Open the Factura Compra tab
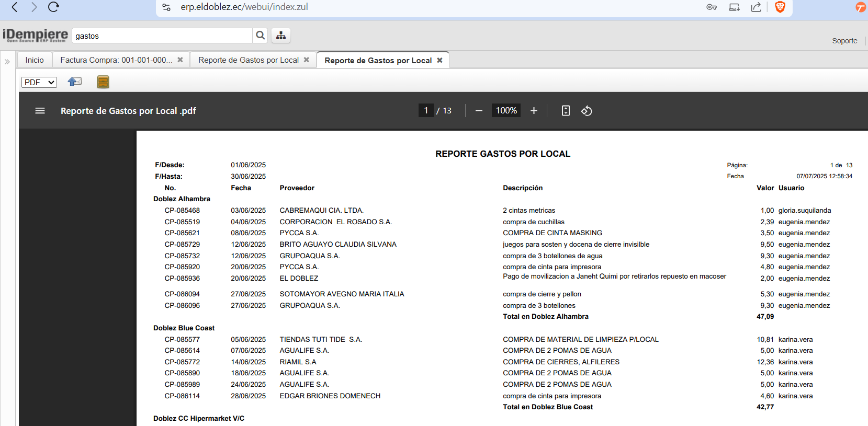 (116, 60)
